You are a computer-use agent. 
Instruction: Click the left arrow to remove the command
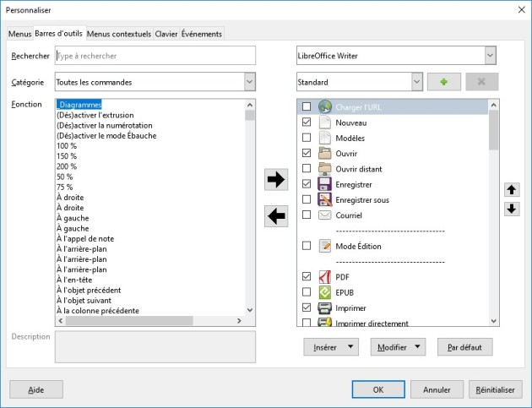(x=276, y=217)
